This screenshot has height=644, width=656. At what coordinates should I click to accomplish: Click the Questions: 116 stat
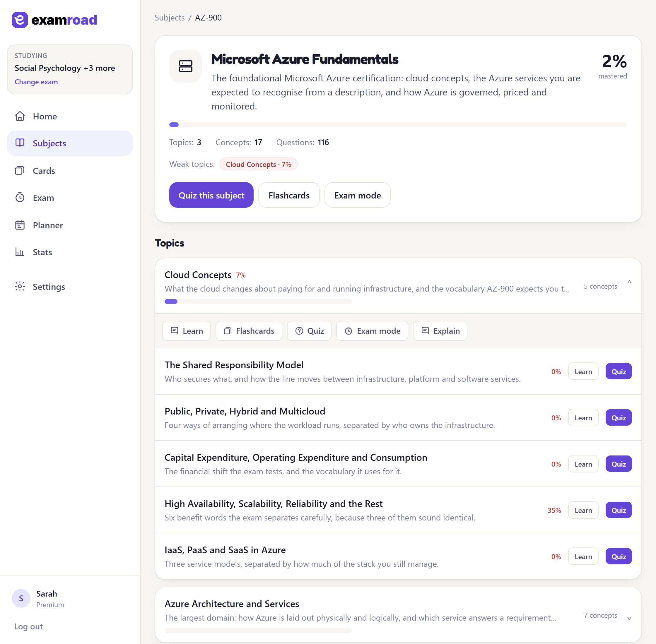click(303, 142)
